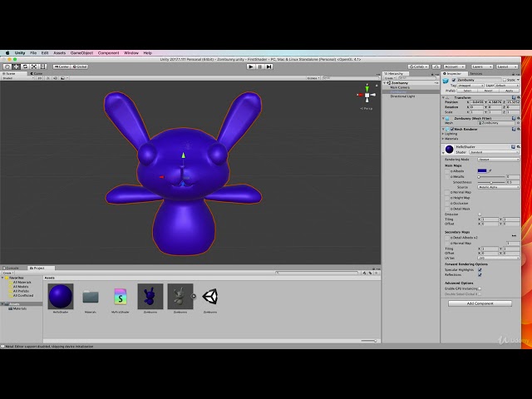Toggle Reflections checkbox

pos(480,275)
